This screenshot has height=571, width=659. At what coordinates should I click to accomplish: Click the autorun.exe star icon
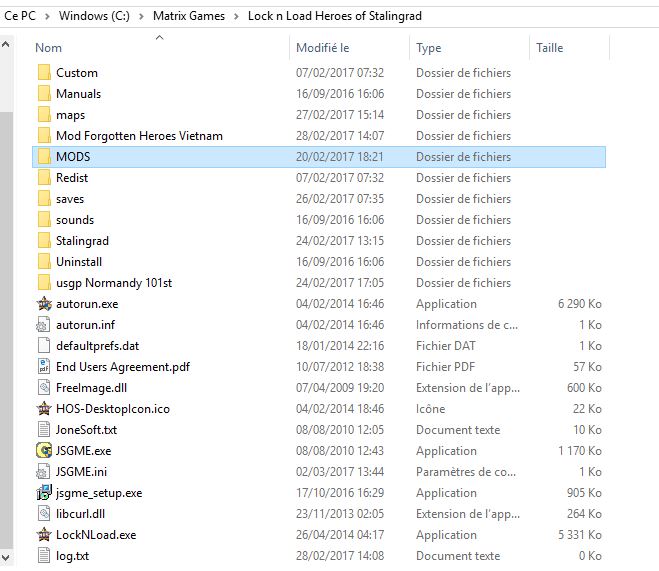coord(44,304)
